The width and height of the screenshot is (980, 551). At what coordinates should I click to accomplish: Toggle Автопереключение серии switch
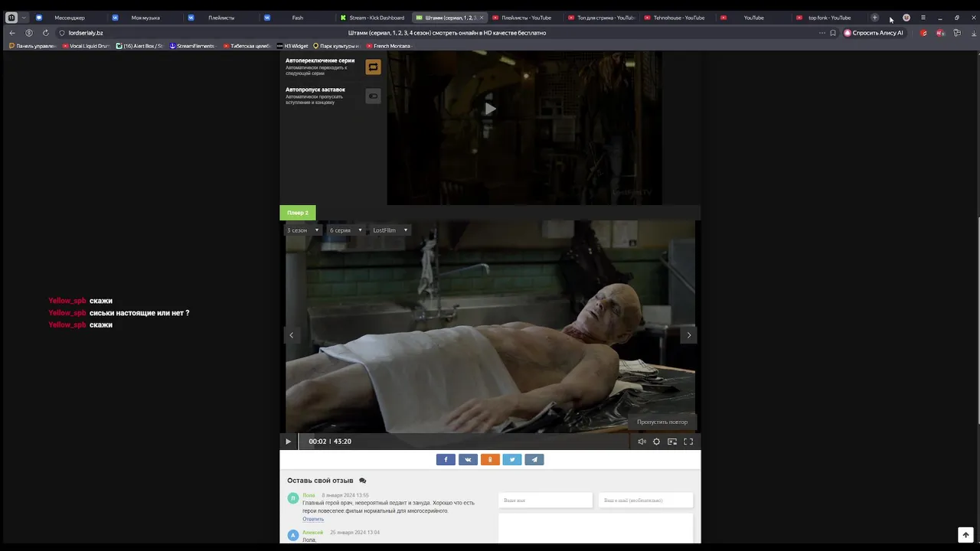[x=373, y=67]
